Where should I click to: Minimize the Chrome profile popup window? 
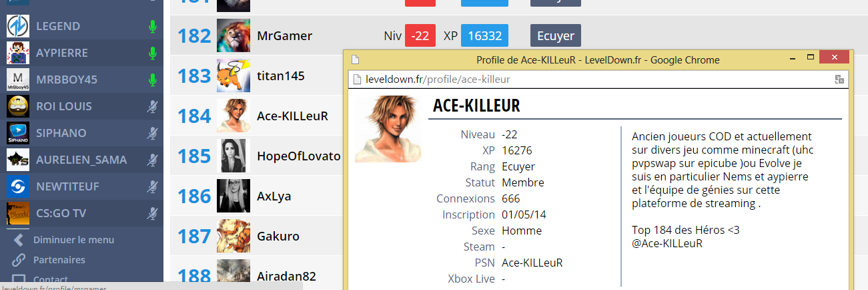pos(792,57)
